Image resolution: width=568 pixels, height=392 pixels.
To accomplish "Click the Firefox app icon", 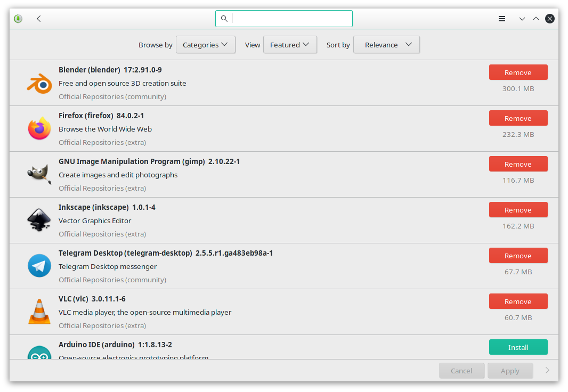I will pos(39,128).
